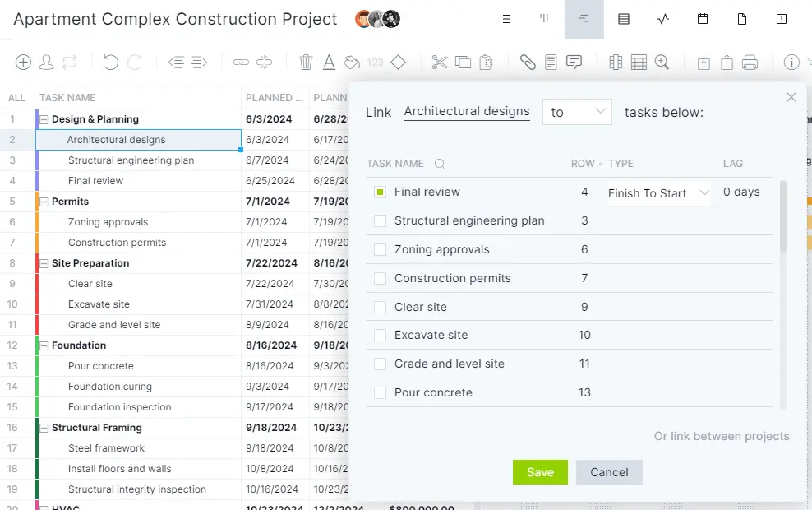Viewport: 812px width, 510px height.
Task: Open the dashboard pulse view icon
Action: (x=663, y=19)
